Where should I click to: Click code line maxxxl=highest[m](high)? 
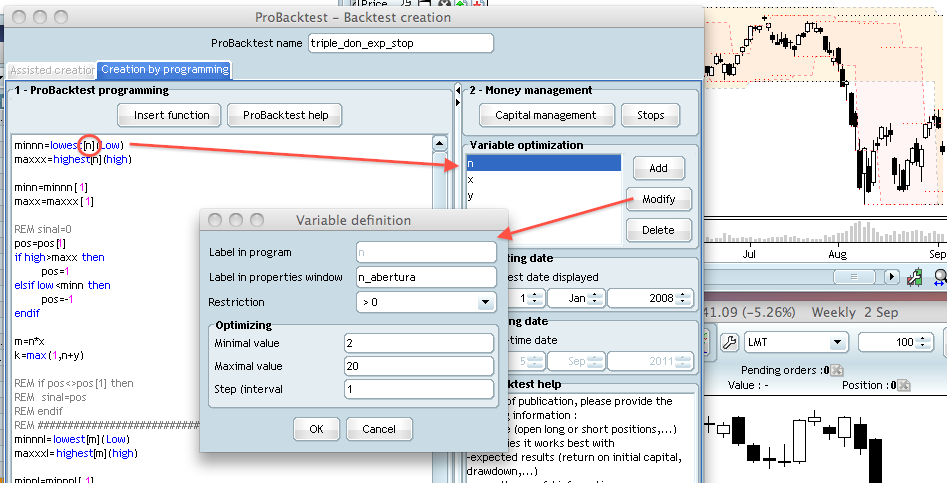76,453
